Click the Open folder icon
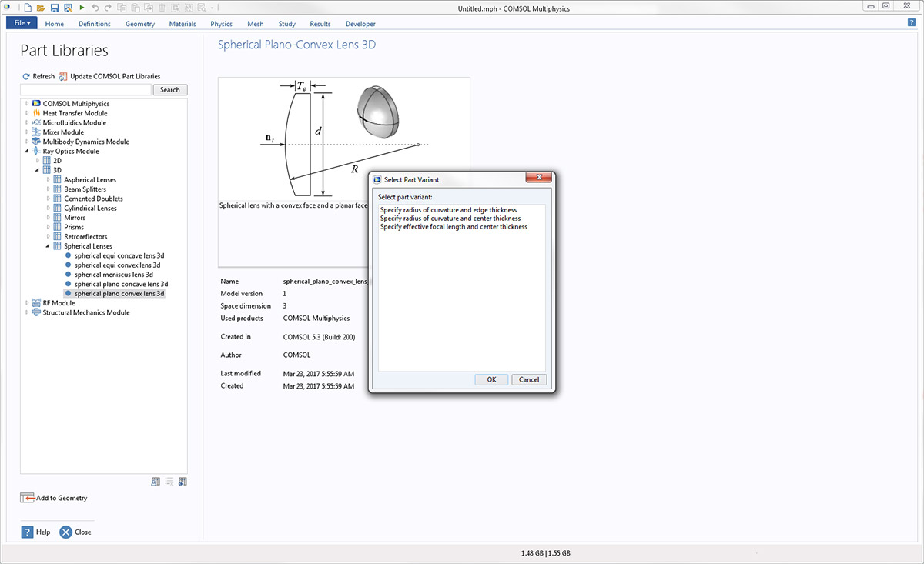Viewport: 924px width, 564px height. coord(41,7)
